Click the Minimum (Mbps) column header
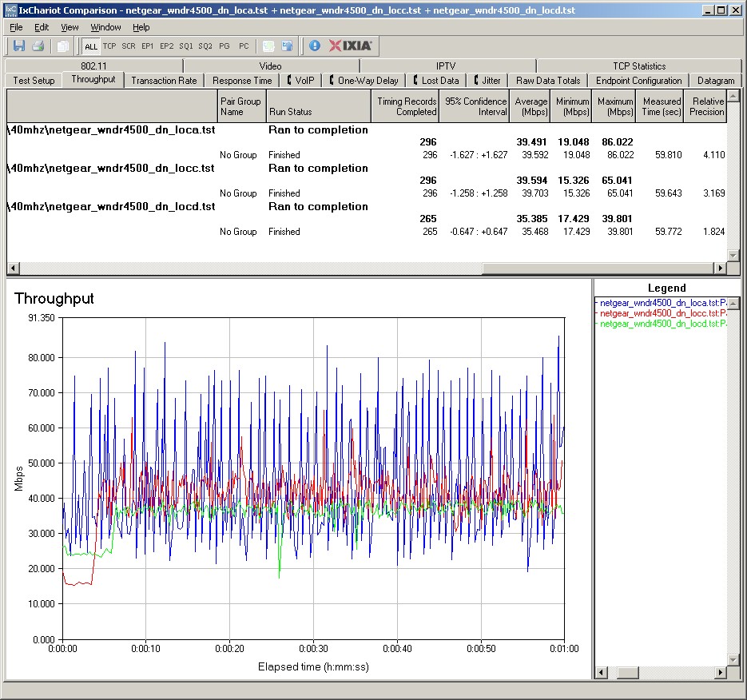 click(x=570, y=106)
